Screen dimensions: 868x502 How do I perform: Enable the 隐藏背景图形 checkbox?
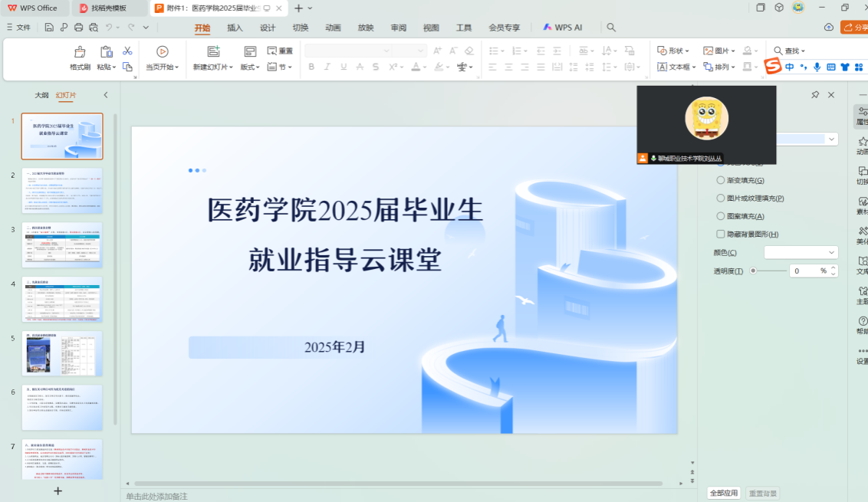[x=721, y=235]
